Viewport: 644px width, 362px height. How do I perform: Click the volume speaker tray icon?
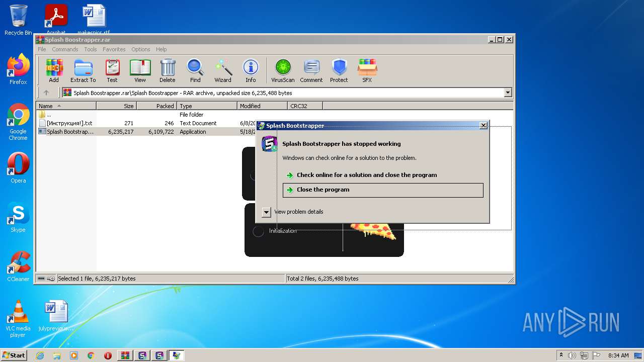pyautogui.click(x=572, y=355)
